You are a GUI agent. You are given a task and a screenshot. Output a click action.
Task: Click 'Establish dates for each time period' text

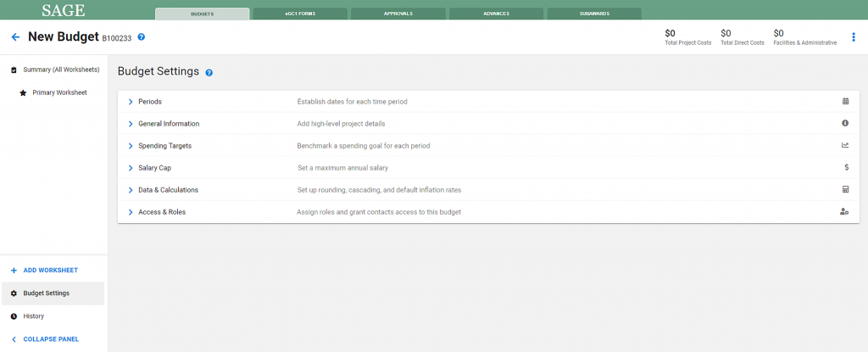click(x=353, y=102)
